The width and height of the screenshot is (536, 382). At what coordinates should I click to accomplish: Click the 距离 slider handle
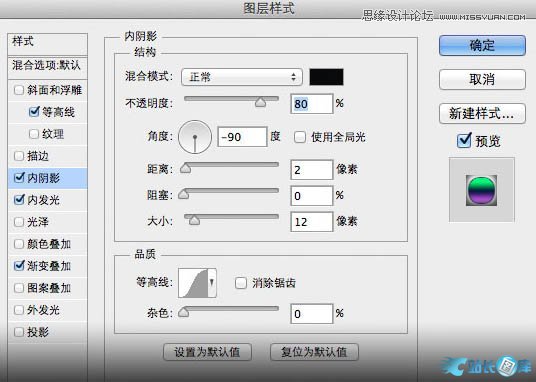tap(186, 168)
